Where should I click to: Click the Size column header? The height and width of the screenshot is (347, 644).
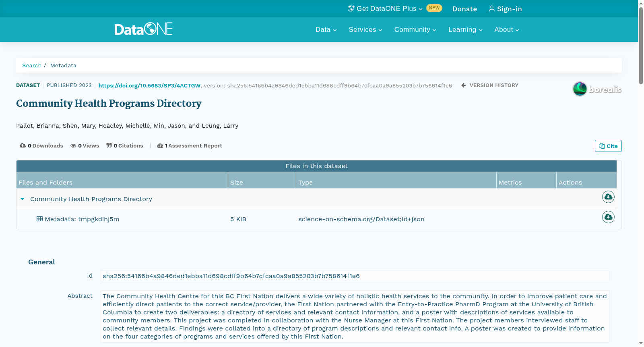pos(262,181)
